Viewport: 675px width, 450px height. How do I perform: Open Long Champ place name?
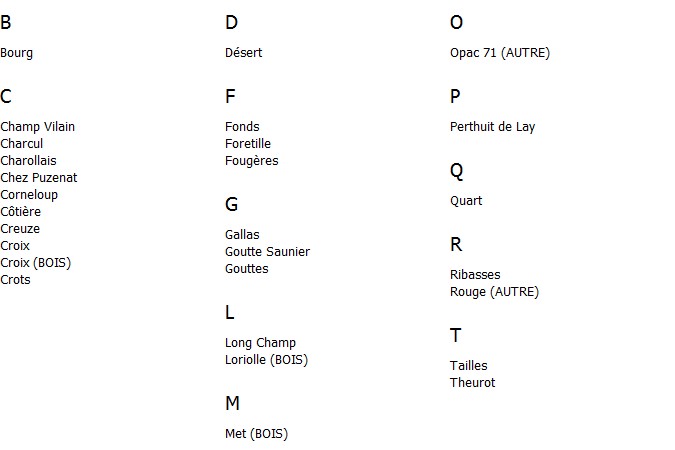[260, 343]
